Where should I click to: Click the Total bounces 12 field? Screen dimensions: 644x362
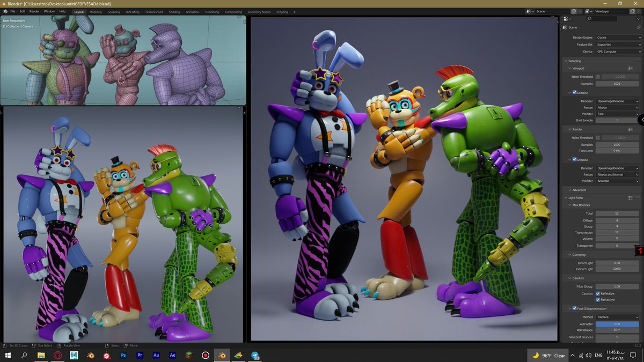(x=617, y=213)
